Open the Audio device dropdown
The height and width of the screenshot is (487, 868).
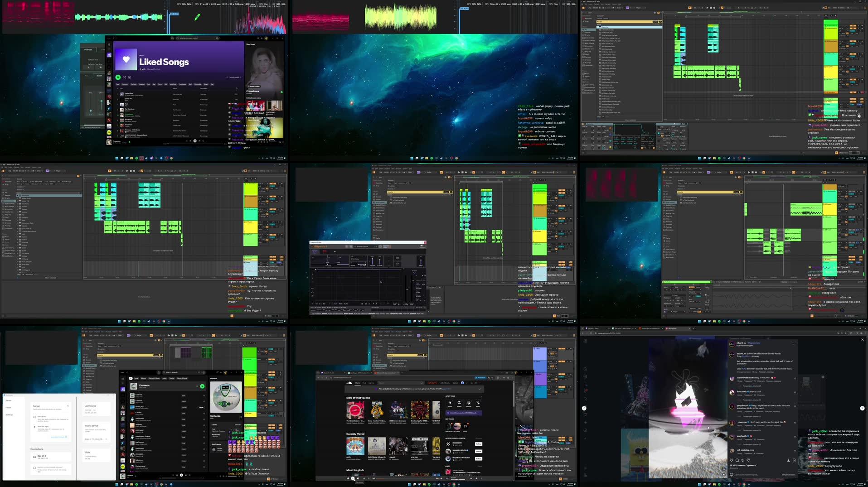coord(96,439)
